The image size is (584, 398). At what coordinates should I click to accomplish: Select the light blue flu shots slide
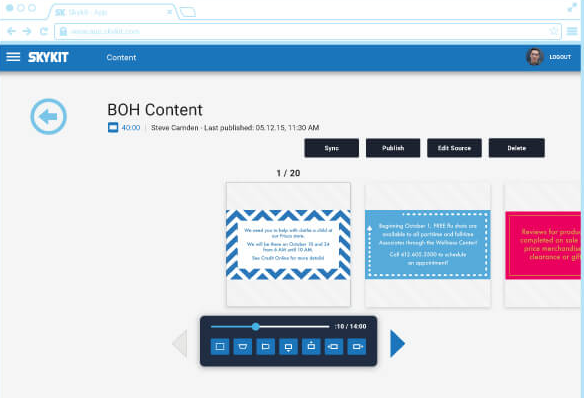(x=428, y=245)
